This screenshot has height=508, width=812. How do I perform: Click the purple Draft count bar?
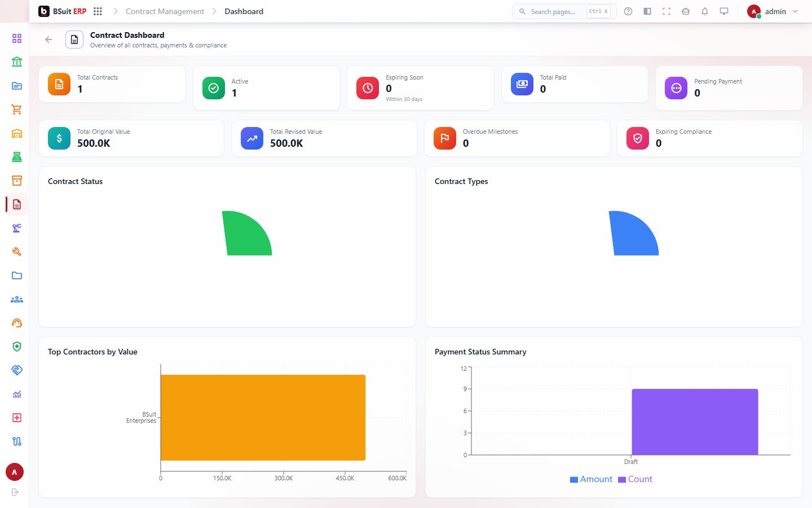coord(695,422)
